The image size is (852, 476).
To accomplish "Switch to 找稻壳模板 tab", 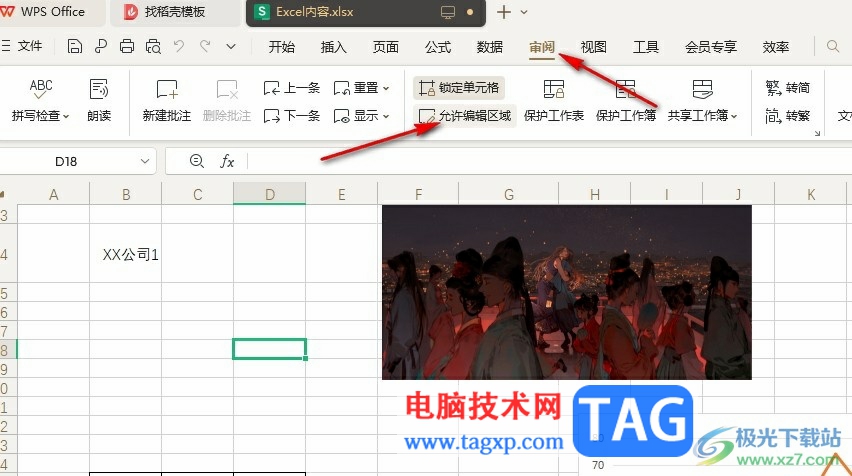I will [x=174, y=12].
